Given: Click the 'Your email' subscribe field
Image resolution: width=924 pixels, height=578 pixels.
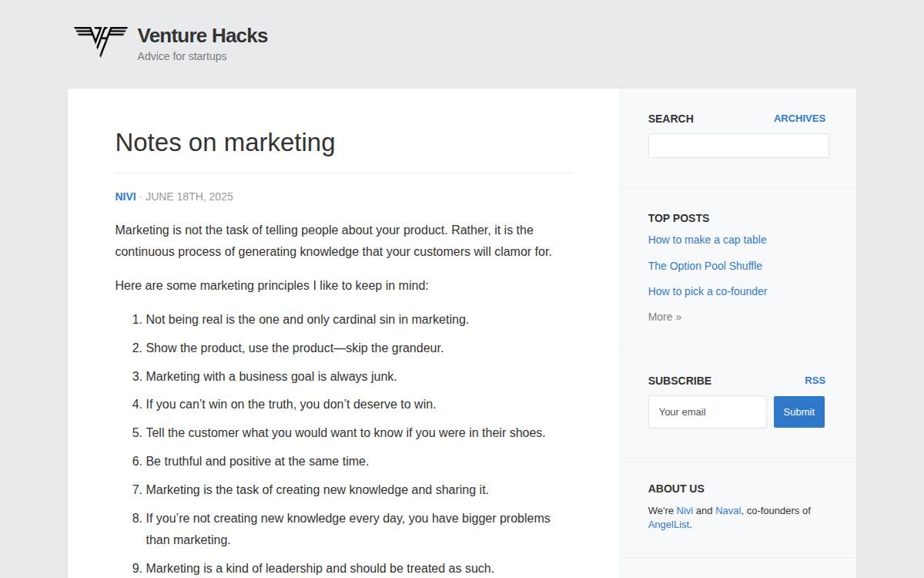Looking at the screenshot, I should pos(707,412).
